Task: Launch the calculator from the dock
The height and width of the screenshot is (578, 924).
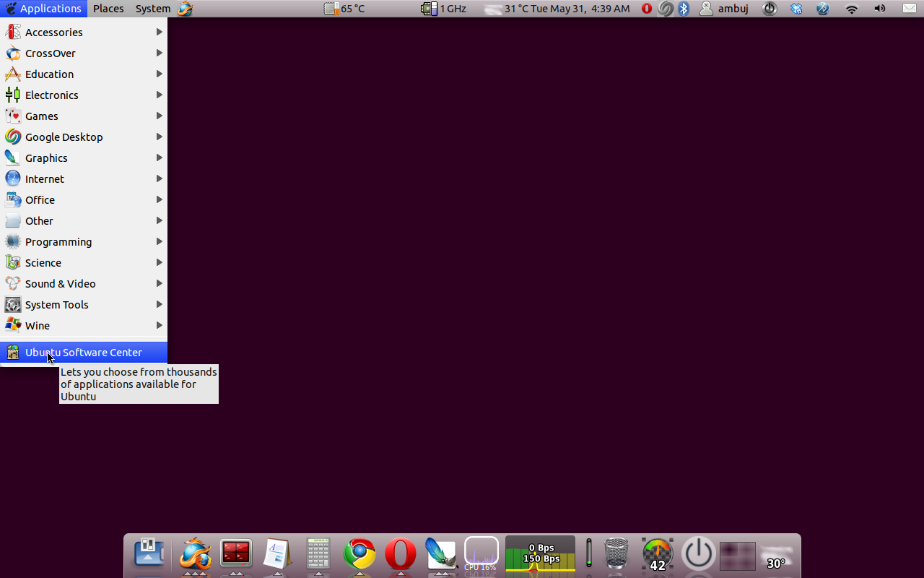Action: (318, 555)
